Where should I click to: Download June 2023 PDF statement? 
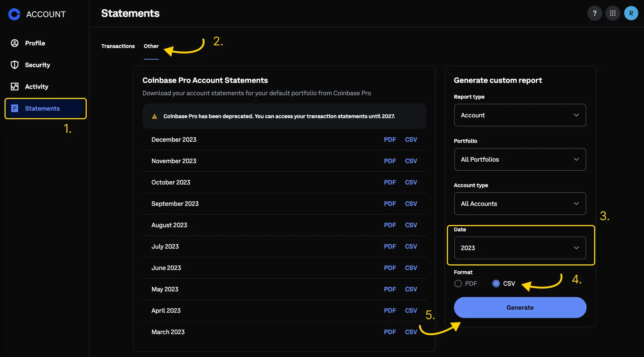[x=390, y=268]
